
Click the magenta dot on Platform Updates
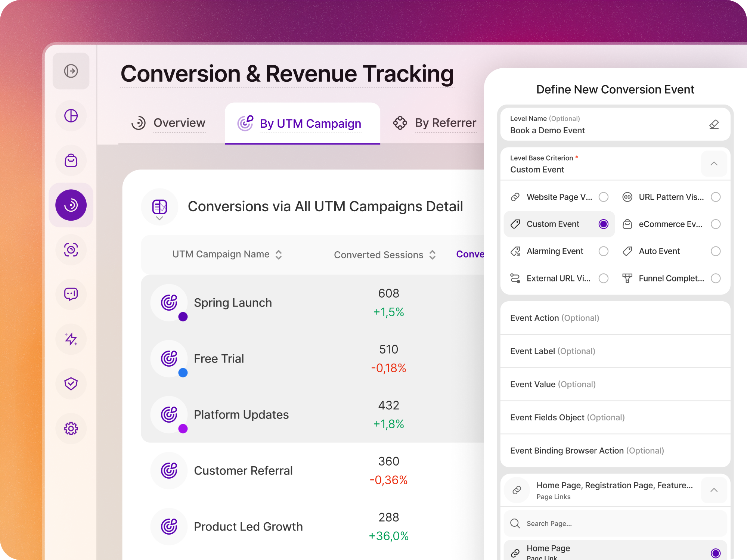click(x=183, y=429)
